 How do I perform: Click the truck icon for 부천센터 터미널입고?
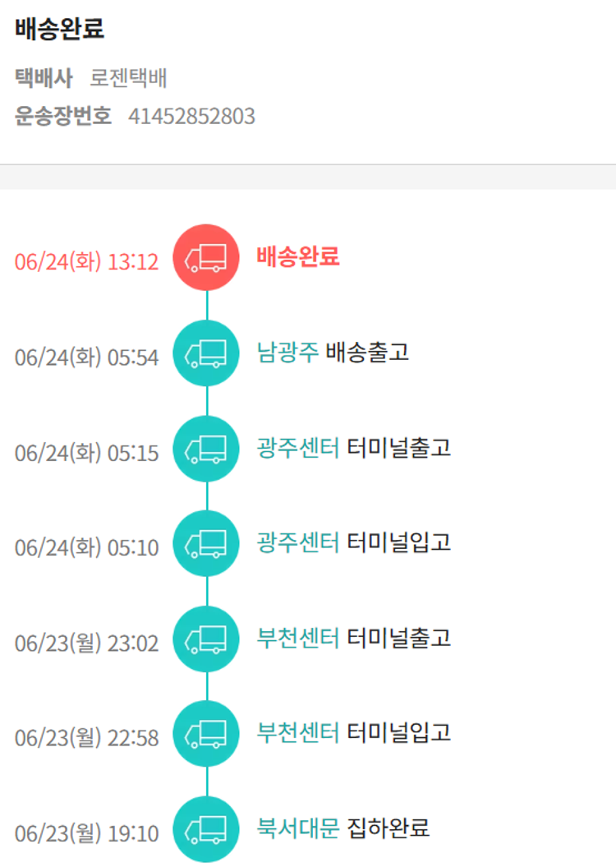tap(206, 733)
